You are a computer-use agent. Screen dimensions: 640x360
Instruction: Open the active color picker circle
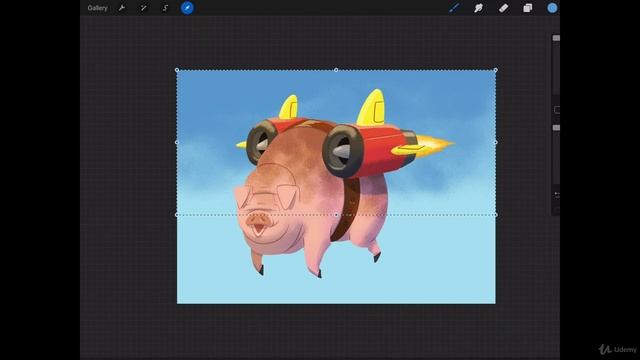tap(552, 8)
